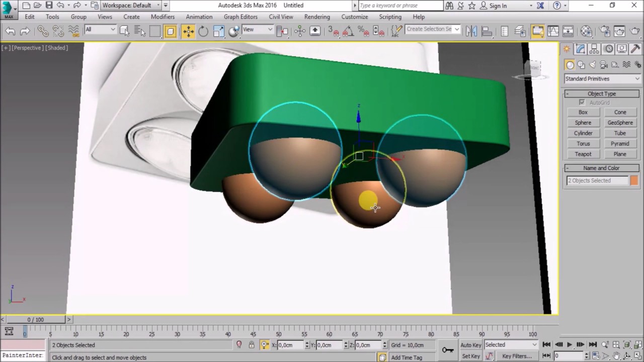Switch to the Select and Rotate tool

click(x=203, y=31)
